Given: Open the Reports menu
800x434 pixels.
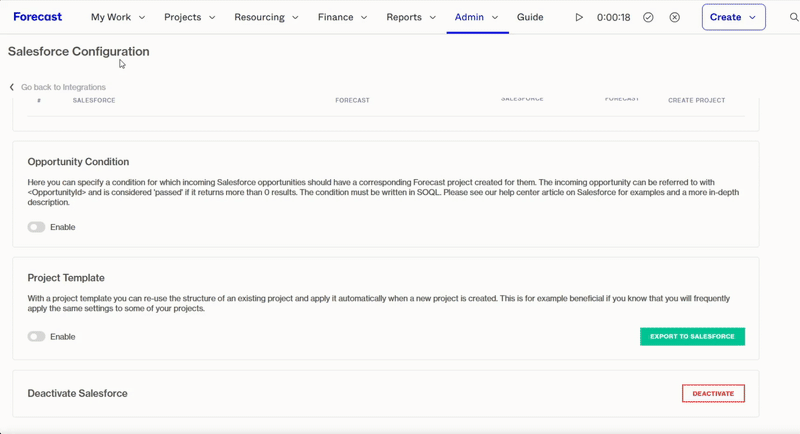Looking at the screenshot, I should (411, 17).
